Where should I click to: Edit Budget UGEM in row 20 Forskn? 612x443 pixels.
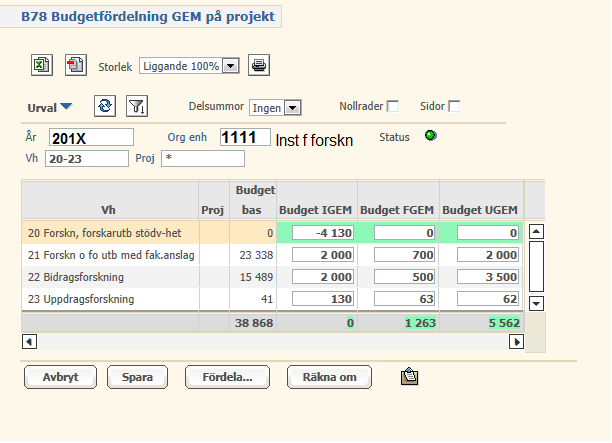pos(488,233)
